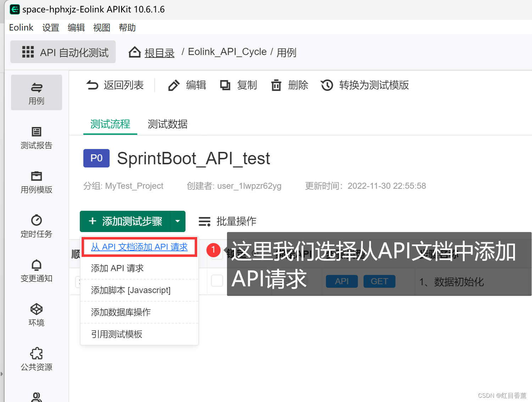Click the SprintBoot_API_test title

pyautogui.click(x=194, y=158)
